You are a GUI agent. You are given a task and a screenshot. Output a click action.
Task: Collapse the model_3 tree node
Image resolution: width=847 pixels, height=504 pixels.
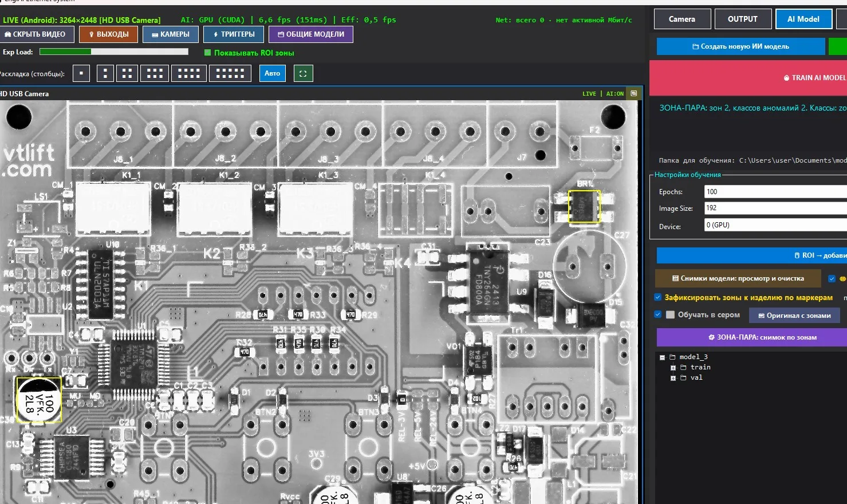[x=663, y=357]
